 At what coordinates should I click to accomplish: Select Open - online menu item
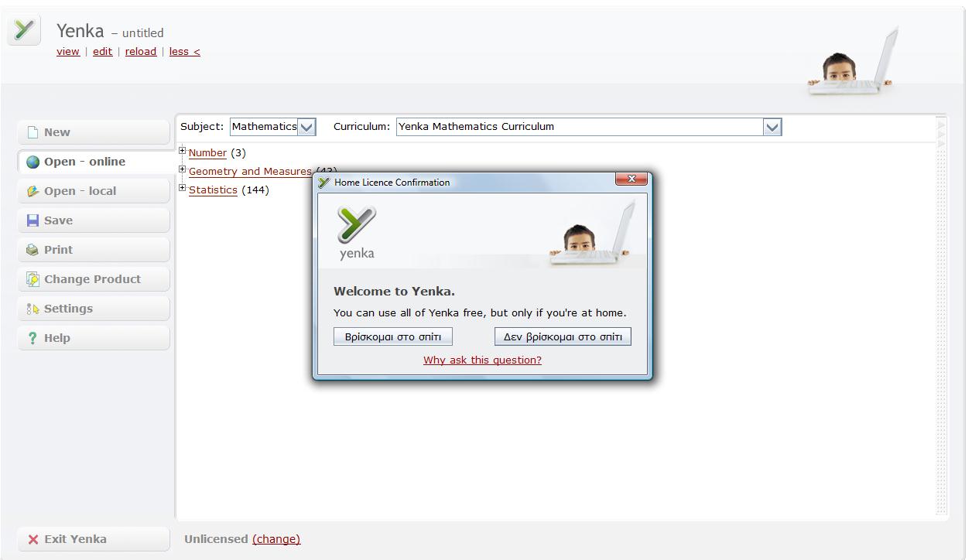(96, 162)
